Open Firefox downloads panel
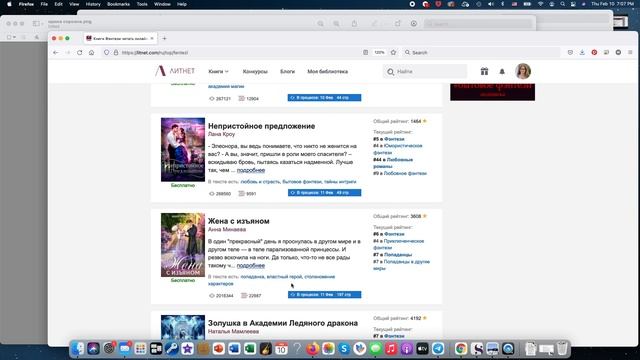640x360 pixels. tap(582, 53)
